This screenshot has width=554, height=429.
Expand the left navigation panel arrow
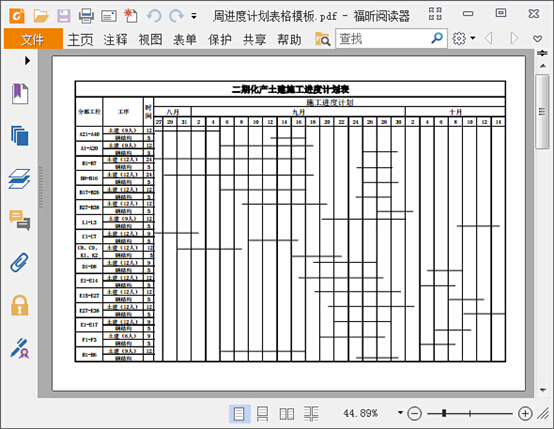27,60
